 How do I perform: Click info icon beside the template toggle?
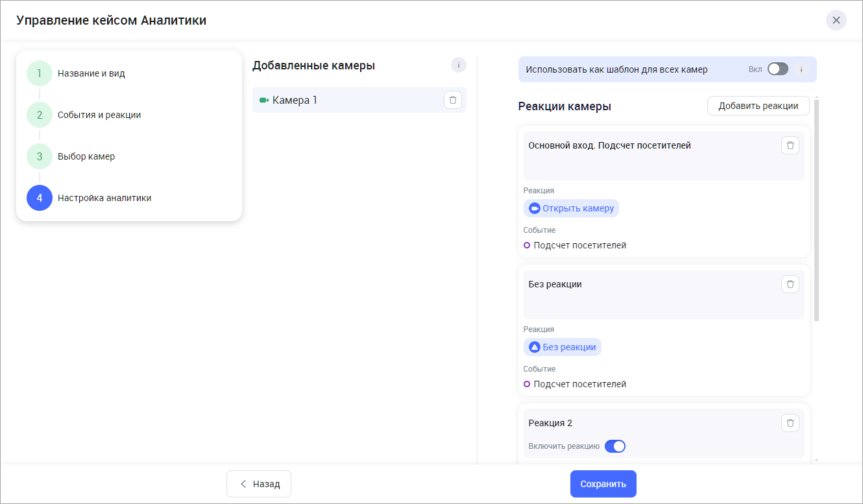click(801, 69)
